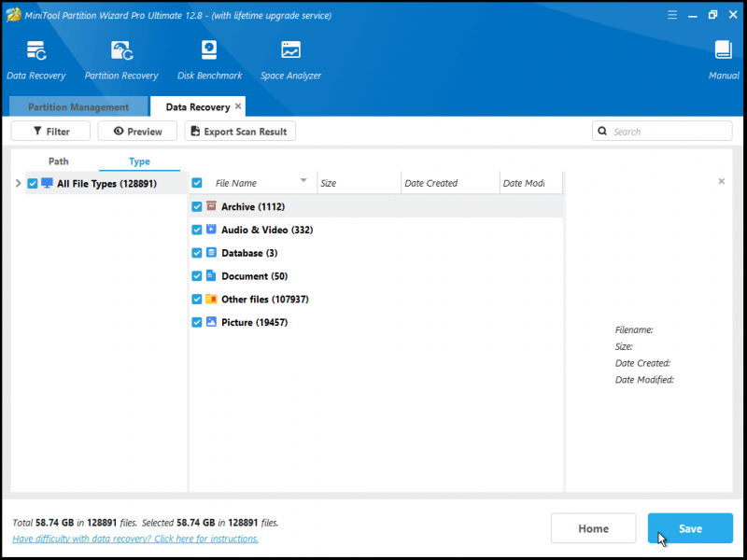Open the Manual book icon
This screenshot has width=747, height=560.
coord(723,50)
